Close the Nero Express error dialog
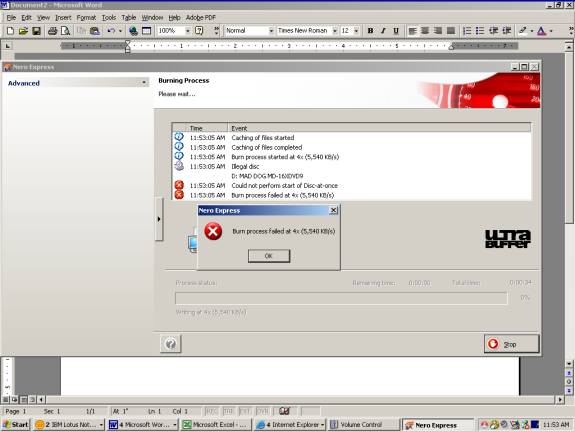 (x=333, y=210)
